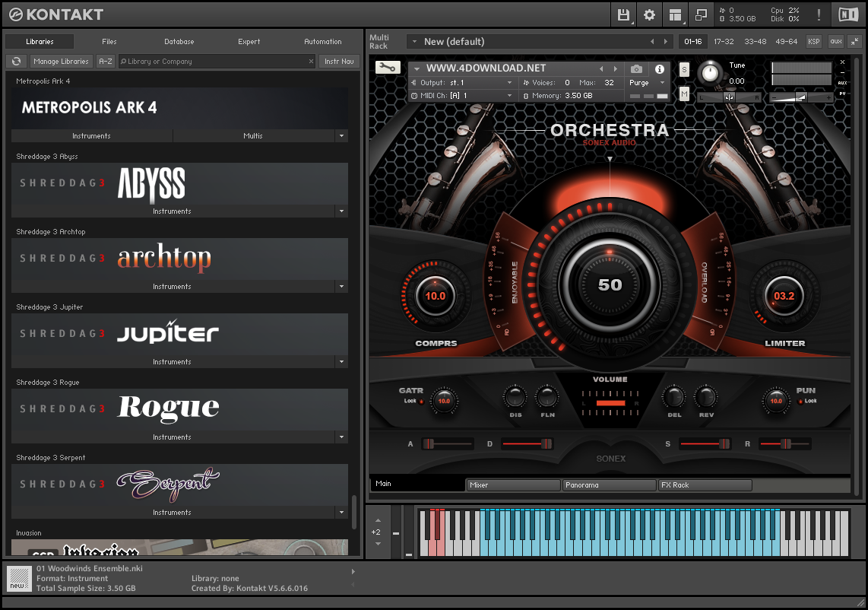The height and width of the screenshot is (610, 868).
Task: Click the exclamation panic button
Action: 819,15
